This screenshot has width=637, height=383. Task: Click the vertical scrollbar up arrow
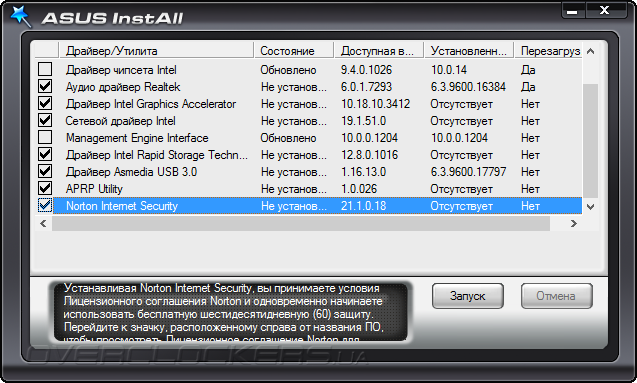[591, 51]
